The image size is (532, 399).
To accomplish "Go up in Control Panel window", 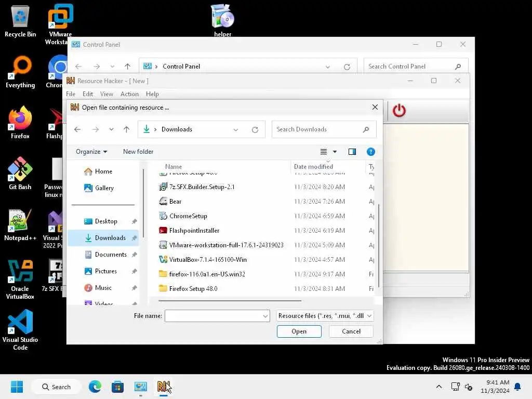I will click(x=128, y=66).
